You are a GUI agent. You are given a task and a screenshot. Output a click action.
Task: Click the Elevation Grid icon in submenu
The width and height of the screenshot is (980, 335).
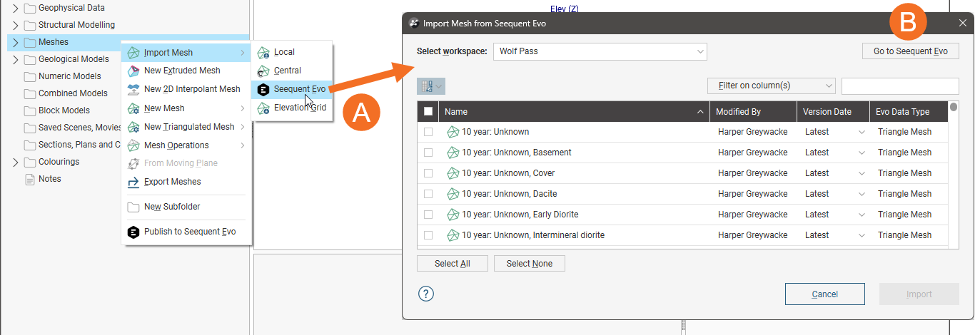click(263, 108)
